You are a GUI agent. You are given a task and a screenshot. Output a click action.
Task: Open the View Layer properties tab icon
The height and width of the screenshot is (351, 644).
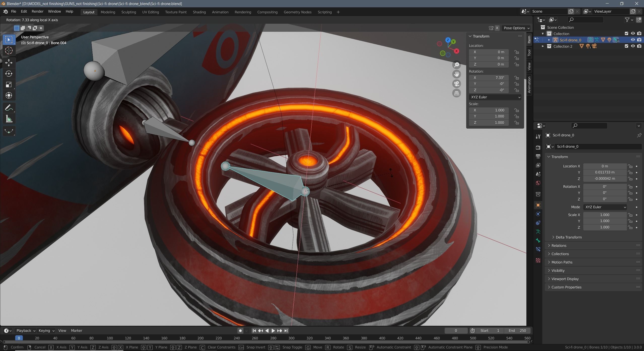(538, 165)
